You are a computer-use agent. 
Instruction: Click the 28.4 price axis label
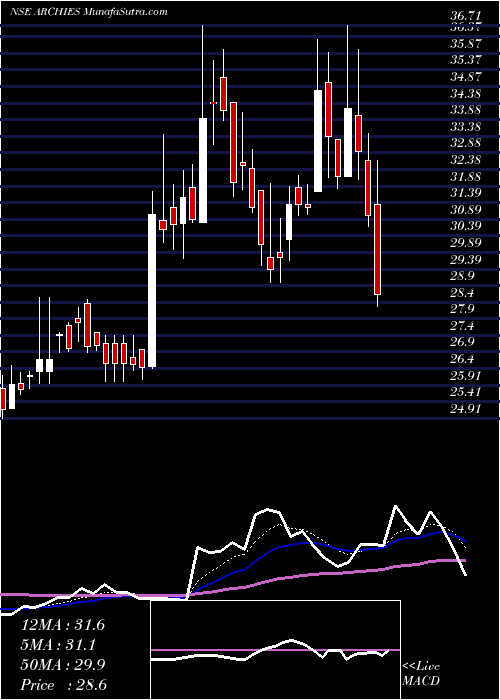(463, 293)
